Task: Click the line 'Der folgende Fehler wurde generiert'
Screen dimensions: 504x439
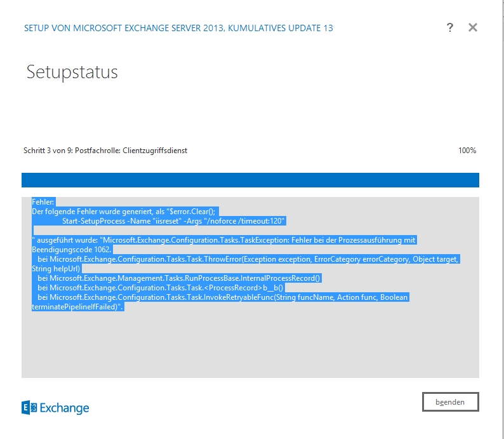Action: coord(124,212)
